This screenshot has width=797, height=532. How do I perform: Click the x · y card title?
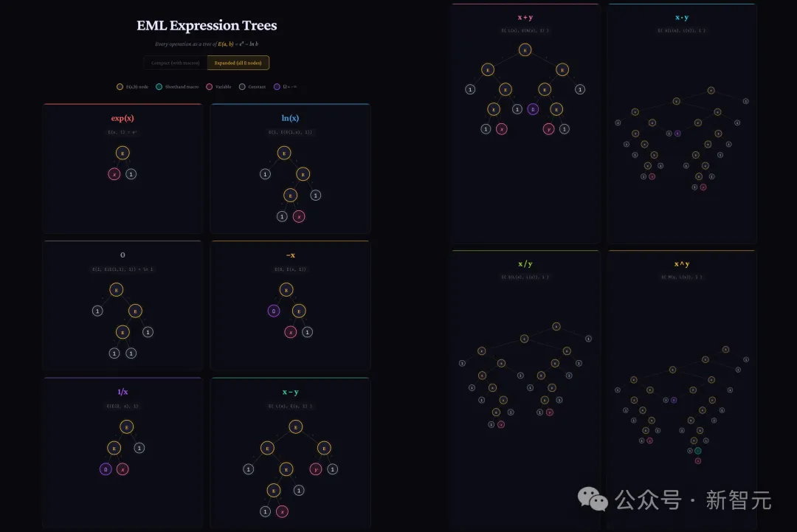click(x=682, y=17)
